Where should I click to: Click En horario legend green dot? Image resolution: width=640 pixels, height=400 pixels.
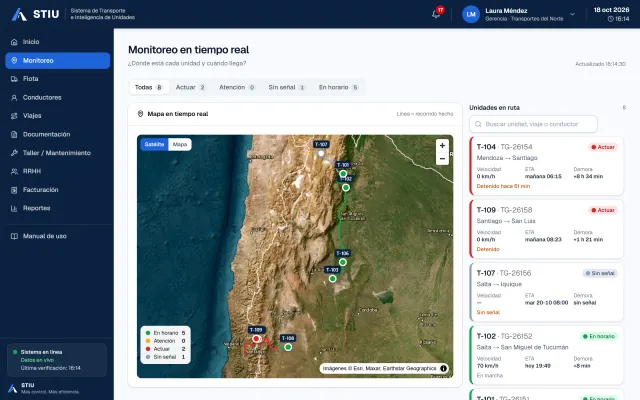point(148,333)
